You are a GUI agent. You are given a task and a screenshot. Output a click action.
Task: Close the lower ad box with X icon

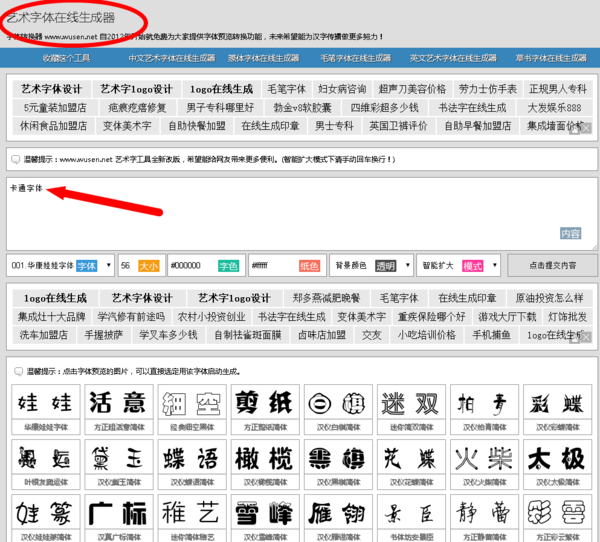(586, 338)
